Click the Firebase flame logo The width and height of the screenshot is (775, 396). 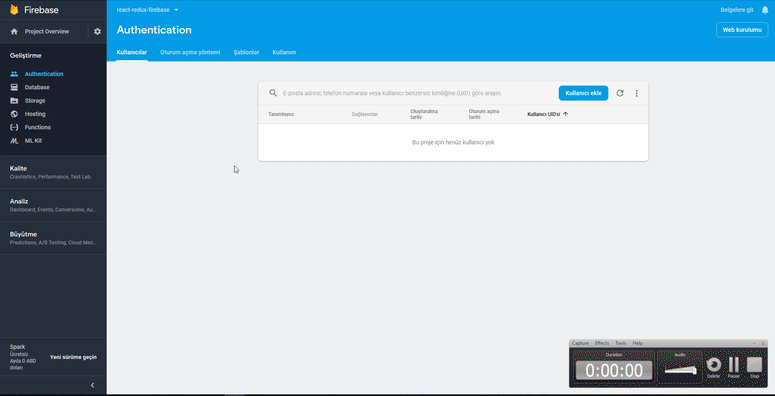14,9
